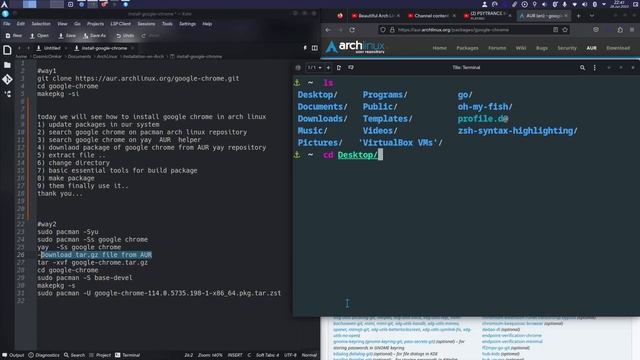The image size is (640, 360).
Task: Open the LSP Client menu
Action: click(121, 24)
